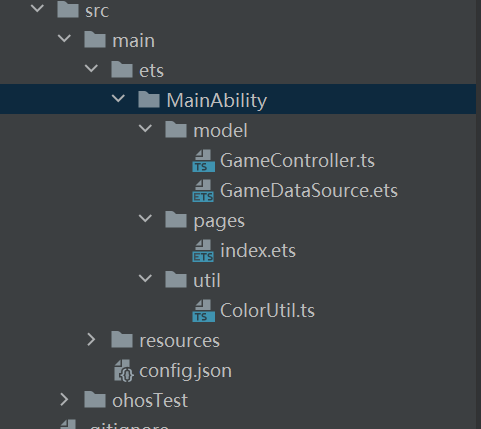Screen dimensions: 481x429
Task: Click the MainAbility folder icon
Action: (149, 100)
